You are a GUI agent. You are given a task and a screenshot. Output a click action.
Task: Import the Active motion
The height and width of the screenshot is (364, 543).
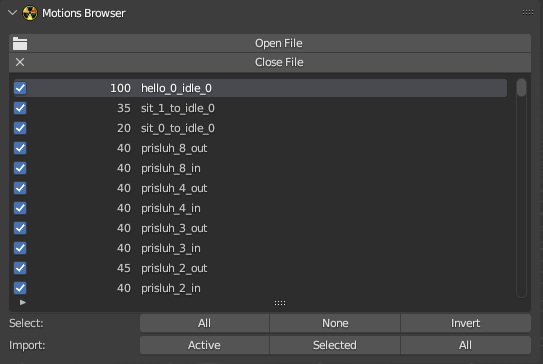204,345
